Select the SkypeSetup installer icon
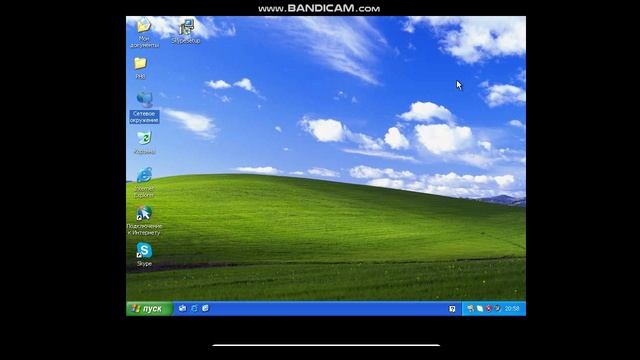The width and height of the screenshot is (640, 360). (x=186, y=31)
